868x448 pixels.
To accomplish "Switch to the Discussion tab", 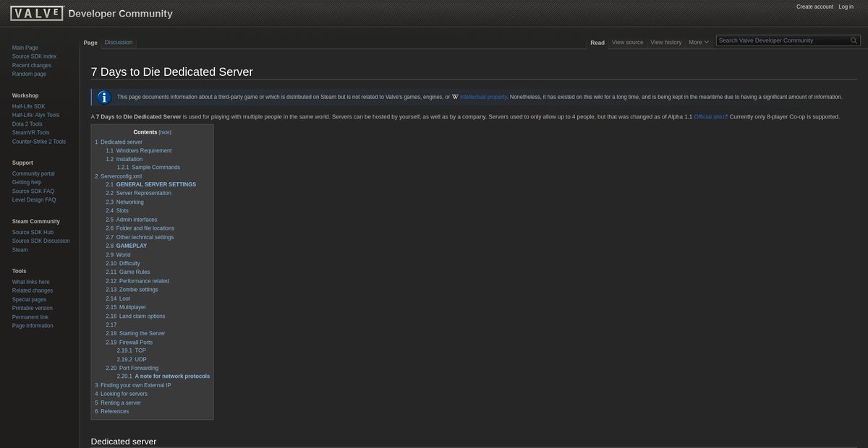I will coord(119,43).
